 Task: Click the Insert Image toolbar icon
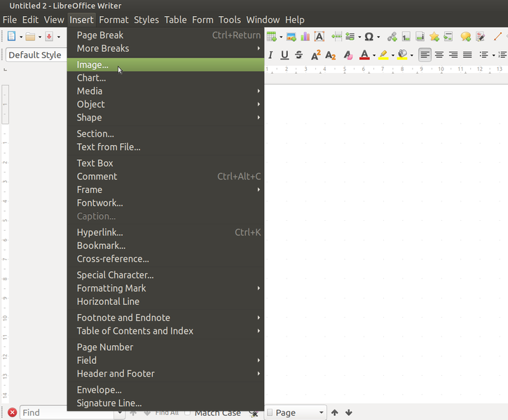(x=291, y=36)
